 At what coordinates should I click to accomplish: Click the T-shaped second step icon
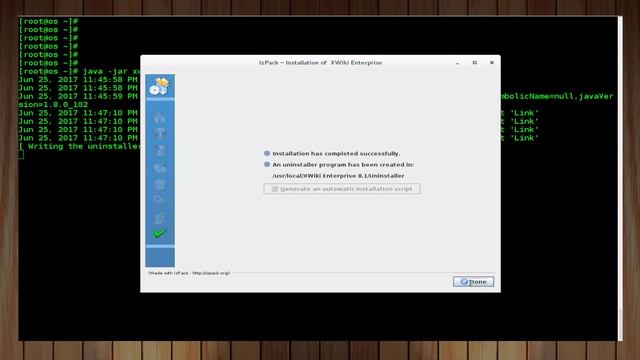160,134
